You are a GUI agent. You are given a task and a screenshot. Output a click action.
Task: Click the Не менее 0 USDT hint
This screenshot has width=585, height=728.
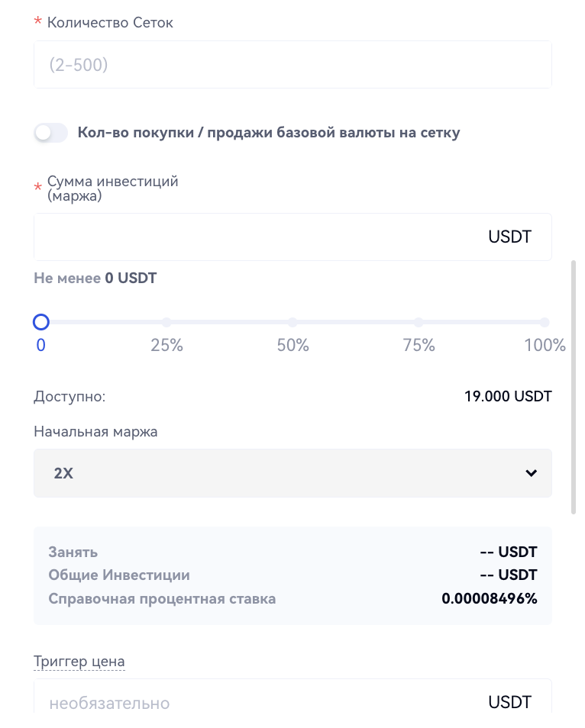pyautogui.click(x=95, y=279)
